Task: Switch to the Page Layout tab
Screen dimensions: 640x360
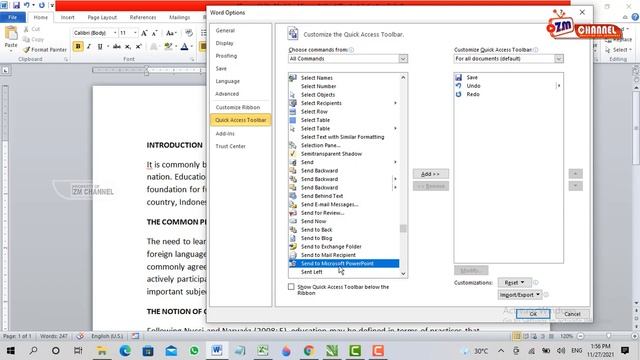Action: click(x=102, y=17)
